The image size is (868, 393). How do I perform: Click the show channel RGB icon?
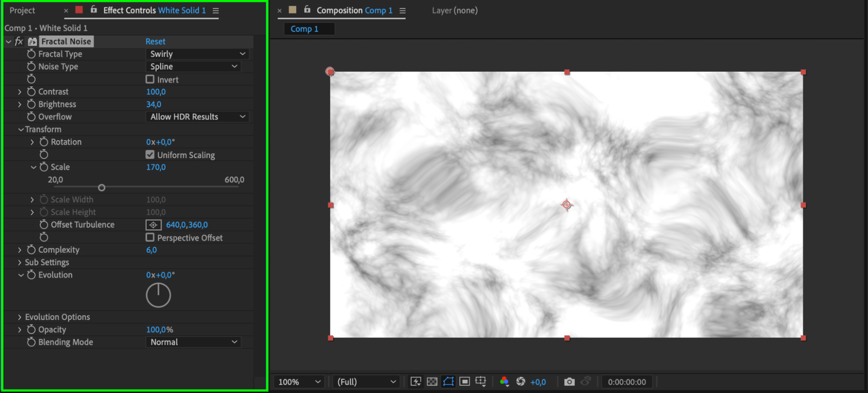(504, 382)
